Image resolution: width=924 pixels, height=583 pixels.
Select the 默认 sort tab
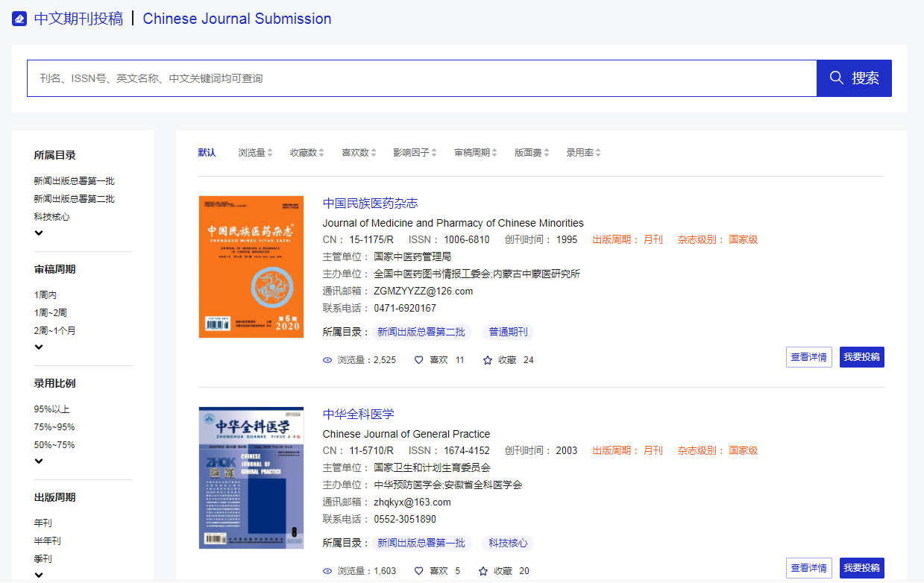pos(207,153)
